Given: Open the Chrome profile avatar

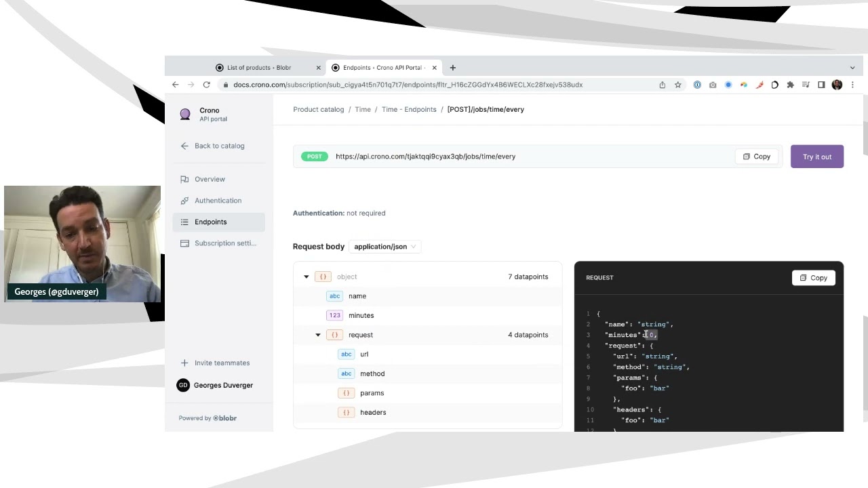Looking at the screenshot, I should [x=837, y=85].
